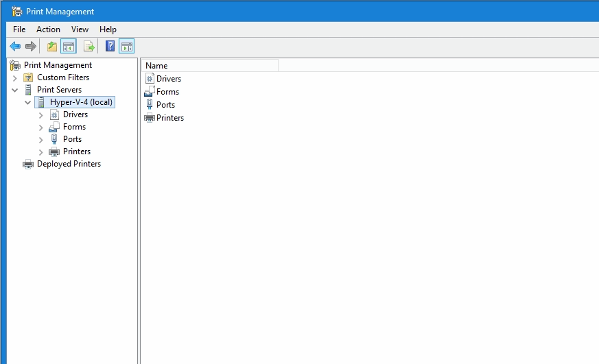Toggle the Show/Hide Action Pane icon
599x364 pixels.
126,47
